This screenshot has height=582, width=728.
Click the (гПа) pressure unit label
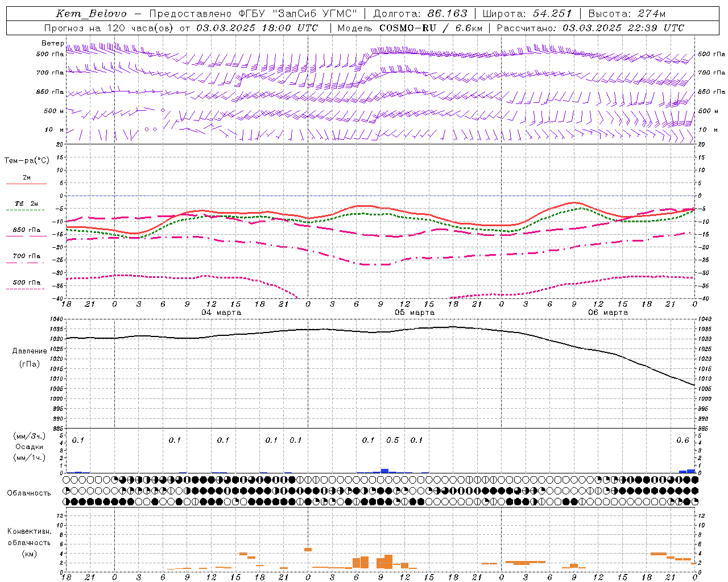click(x=30, y=364)
